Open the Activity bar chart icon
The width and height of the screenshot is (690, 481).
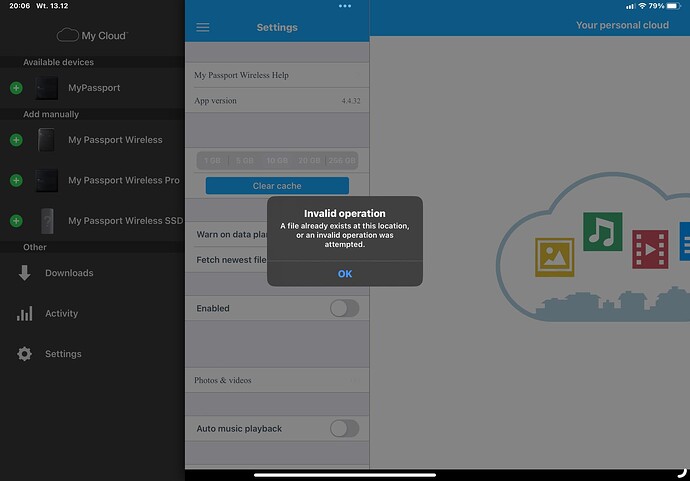click(25, 313)
